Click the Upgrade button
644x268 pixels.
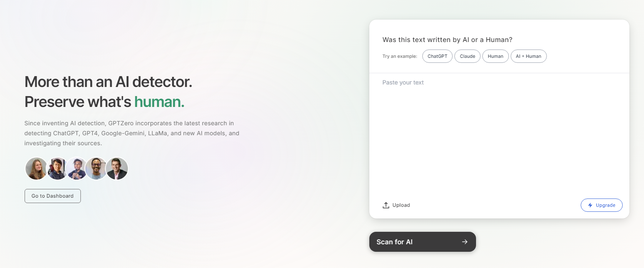(601, 205)
